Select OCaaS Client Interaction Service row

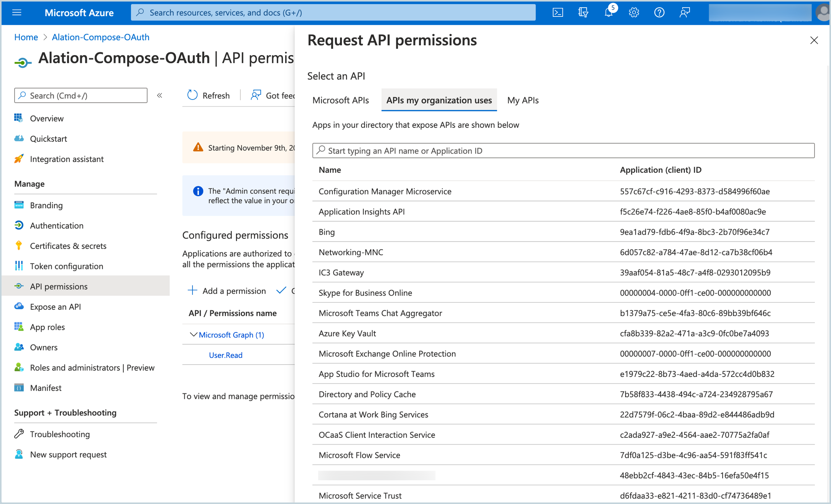point(563,435)
